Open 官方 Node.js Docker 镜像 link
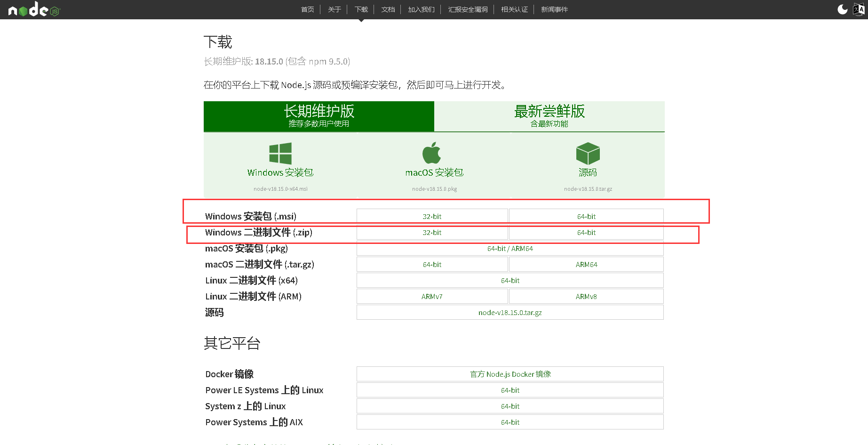The height and width of the screenshot is (445, 868). coord(510,374)
